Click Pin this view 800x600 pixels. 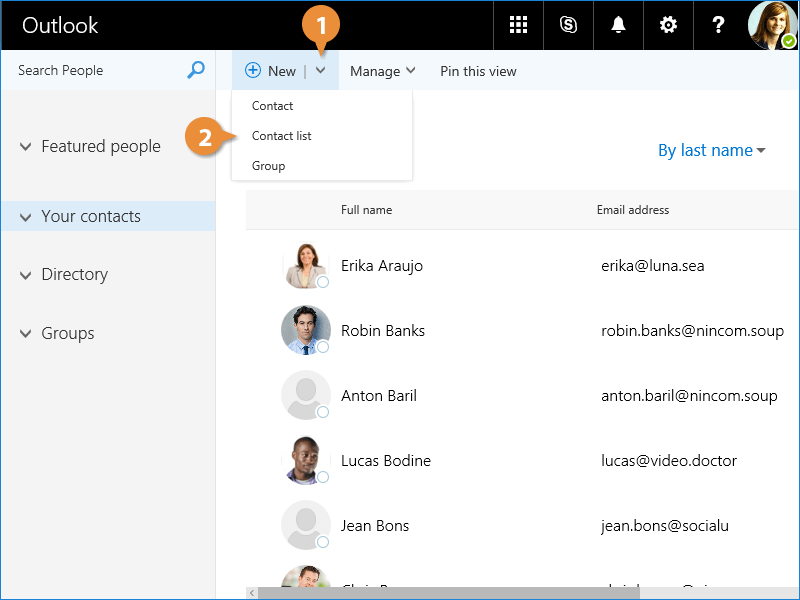point(478,71)
